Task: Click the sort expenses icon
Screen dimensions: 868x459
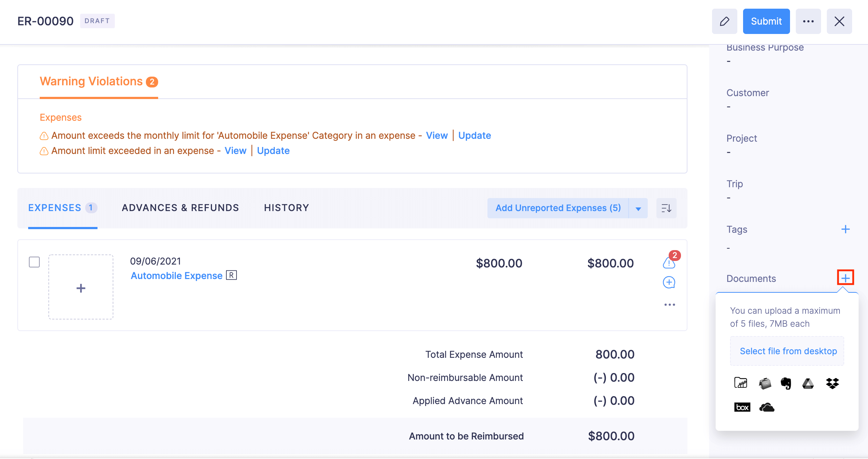Action: coord(666,208)
